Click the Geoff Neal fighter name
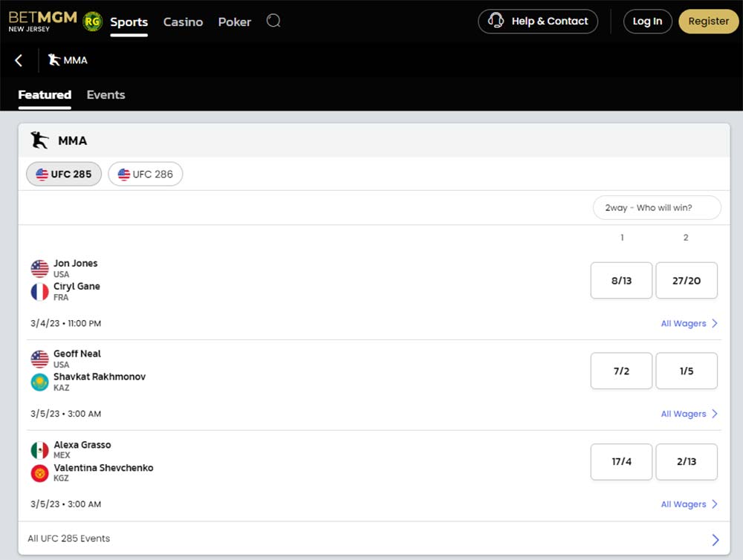Image resolution: width=743 pixels, height=560 pixels. (x=77, y=354)
